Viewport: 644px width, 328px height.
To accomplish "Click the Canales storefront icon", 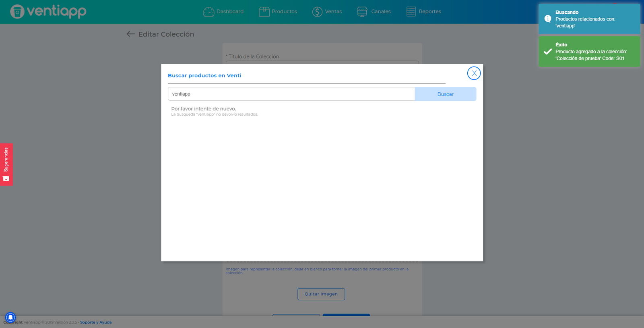I will [x=362, y=12].
